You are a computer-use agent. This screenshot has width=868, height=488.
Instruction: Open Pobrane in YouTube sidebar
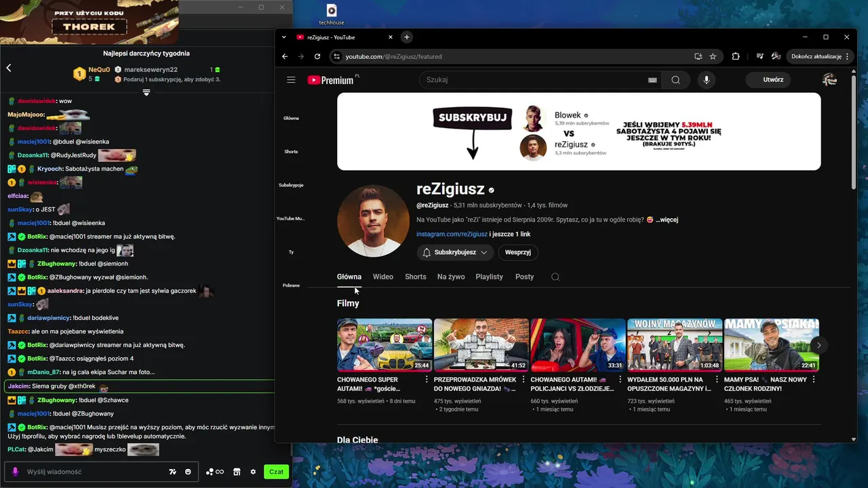point(291,285)
